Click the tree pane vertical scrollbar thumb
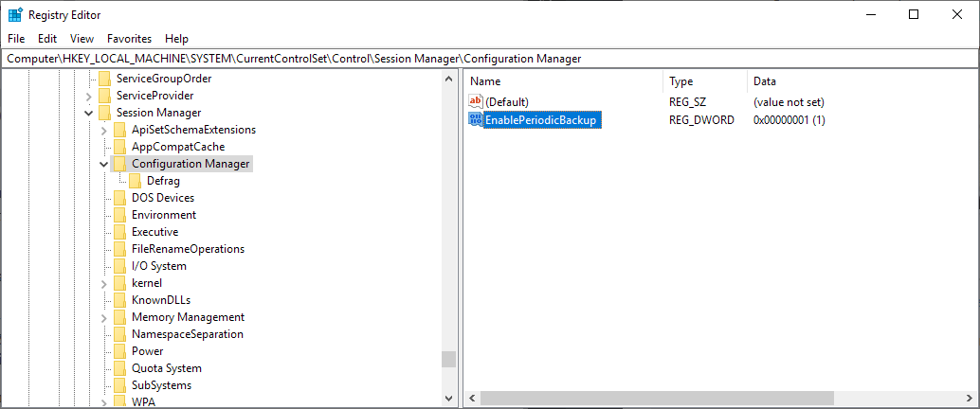980x409 pixels. tap(448, 359)
